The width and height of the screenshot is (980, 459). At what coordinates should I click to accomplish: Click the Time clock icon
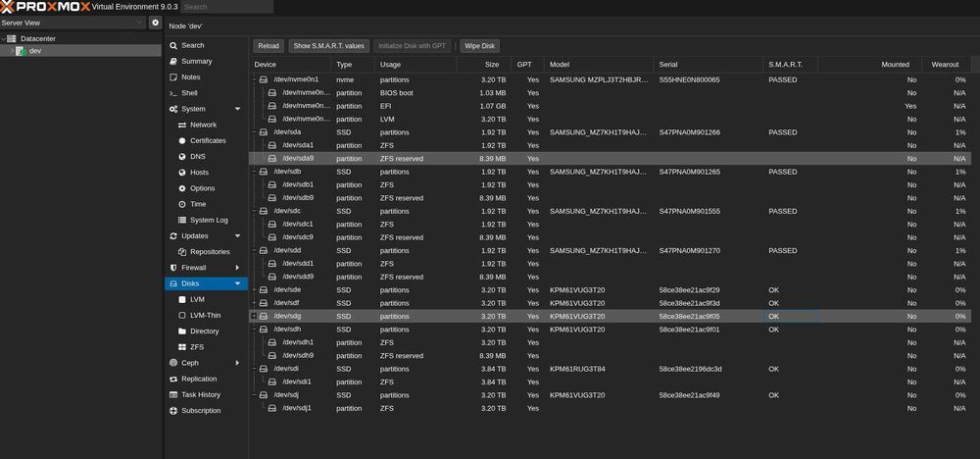tap(182, 204)
